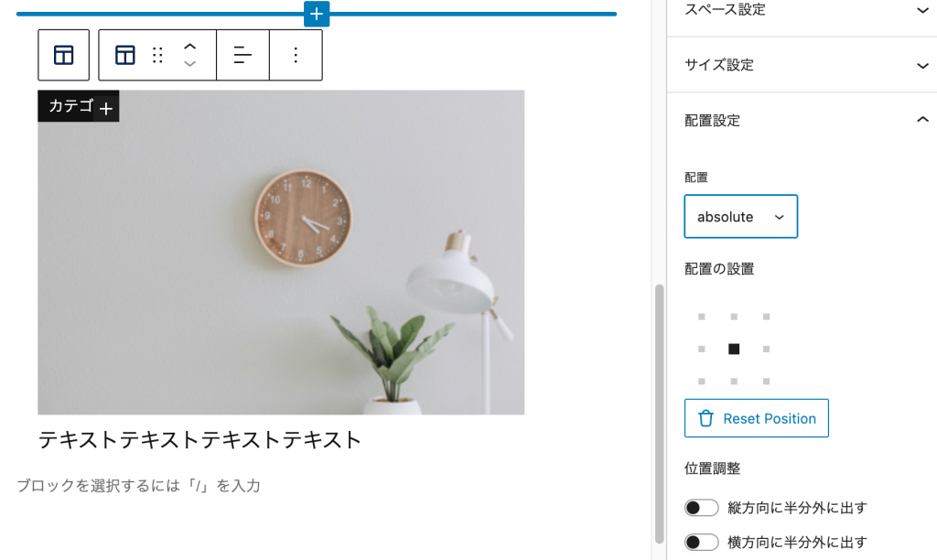Screen dimensions: 937x560
Task: Select the top-left position in placement grid
Action: (x=702, y=317)
